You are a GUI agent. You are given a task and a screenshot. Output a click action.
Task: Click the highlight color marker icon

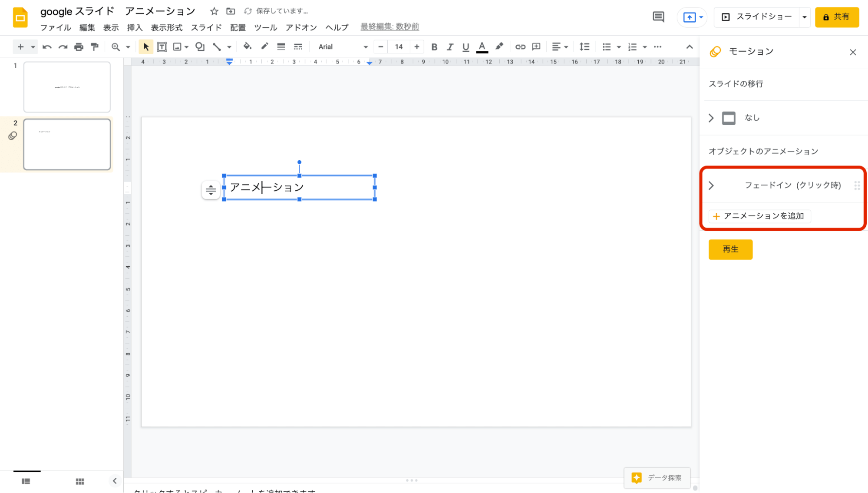coord(499,46)
